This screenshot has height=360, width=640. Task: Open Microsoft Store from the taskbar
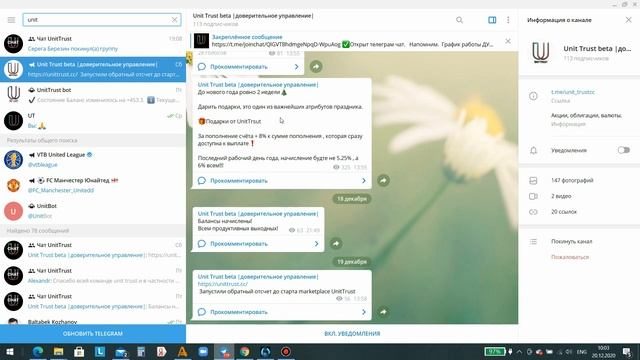coord(79,352)
